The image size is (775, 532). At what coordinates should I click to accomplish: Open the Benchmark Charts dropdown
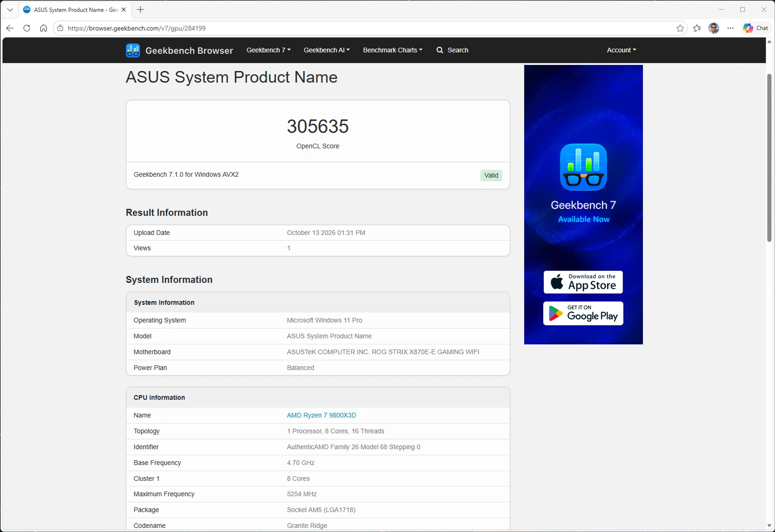(392, 50)
